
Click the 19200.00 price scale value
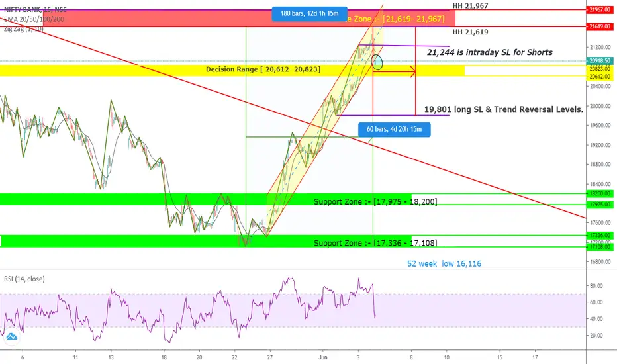click(x=600, y=145)
